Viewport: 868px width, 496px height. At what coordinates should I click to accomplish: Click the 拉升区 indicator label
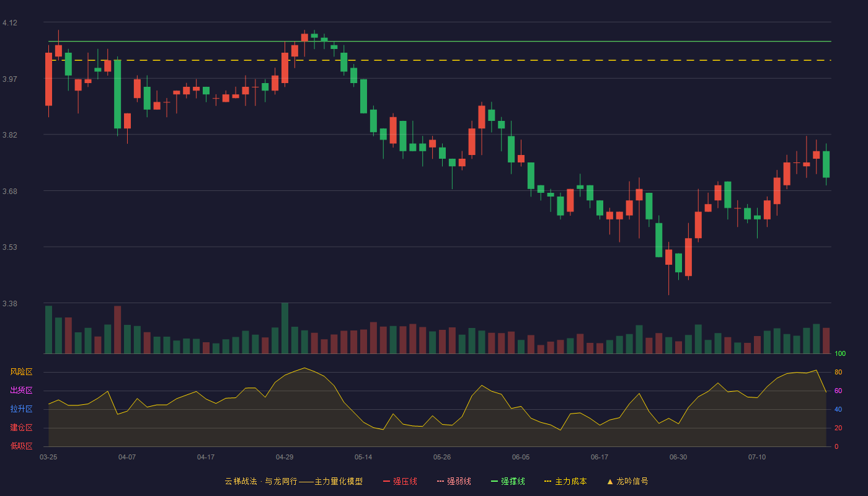21,409
